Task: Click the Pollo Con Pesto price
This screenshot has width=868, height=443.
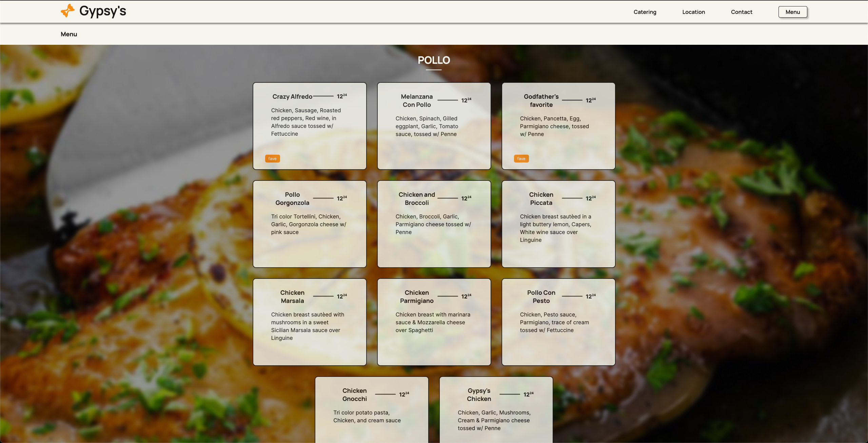Action: pos(591,296)
